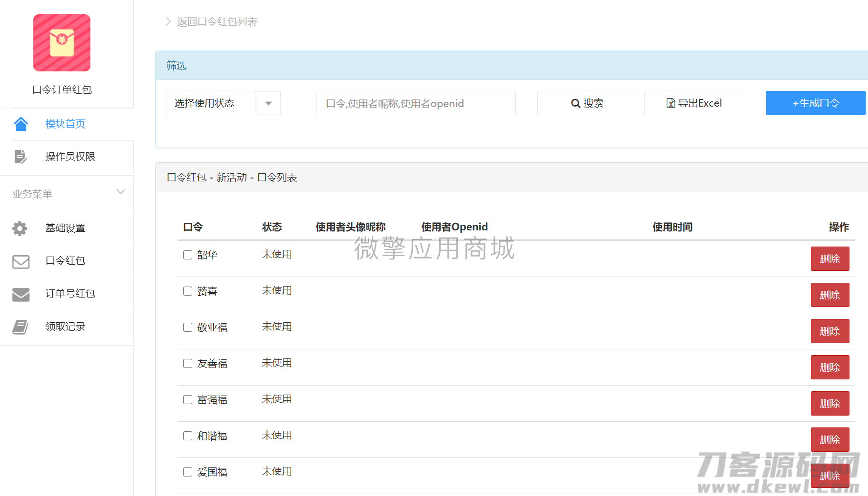
Task: Click the home icon for 模块首页
Action: tap(21, 124)
